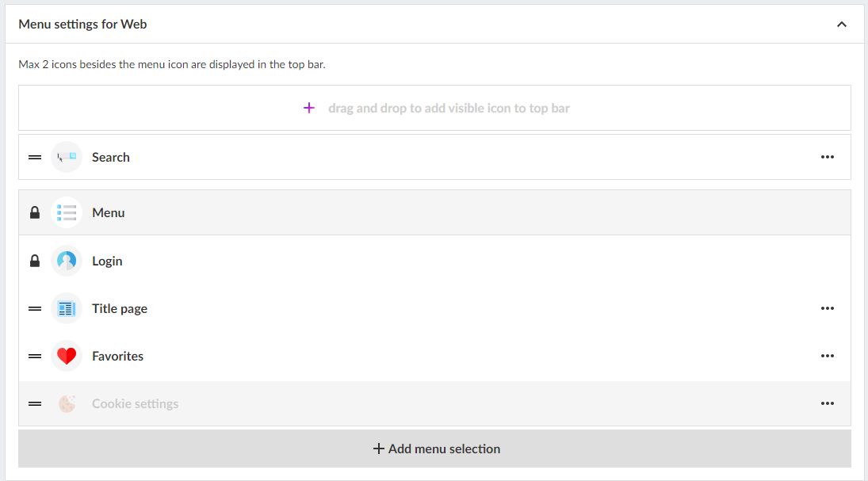Click the purple plus in the drop zone
The height and width of the screenshot is (481, 868).
pos(309,108)
